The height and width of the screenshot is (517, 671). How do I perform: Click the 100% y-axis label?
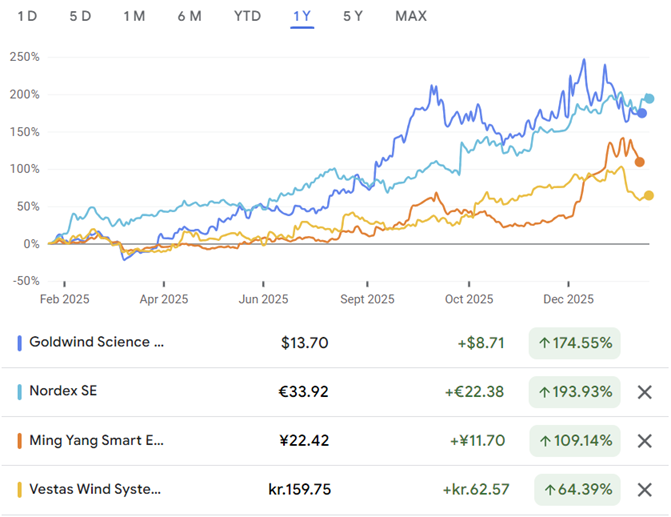[x=25, y=169]
